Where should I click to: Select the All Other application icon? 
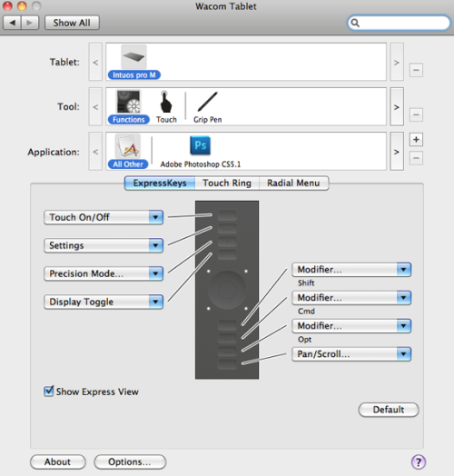coord(128,146)
